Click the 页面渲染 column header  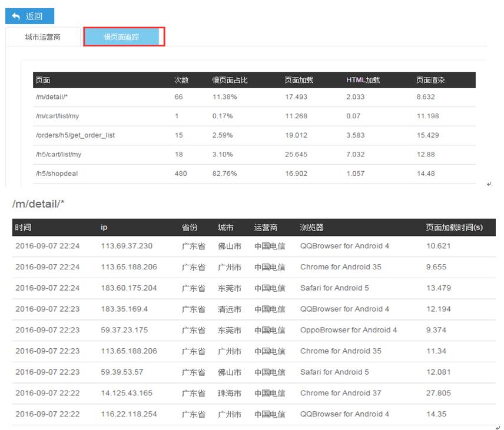430,80
